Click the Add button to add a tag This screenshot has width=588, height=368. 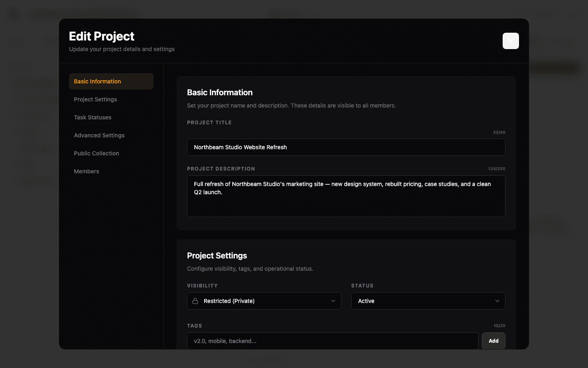(493, 341)
